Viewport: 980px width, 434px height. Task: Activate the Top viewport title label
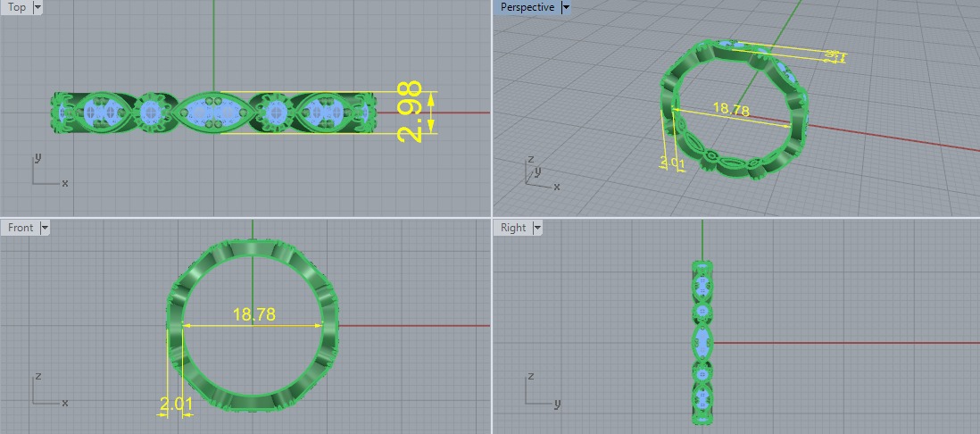[x=17, y=7]
